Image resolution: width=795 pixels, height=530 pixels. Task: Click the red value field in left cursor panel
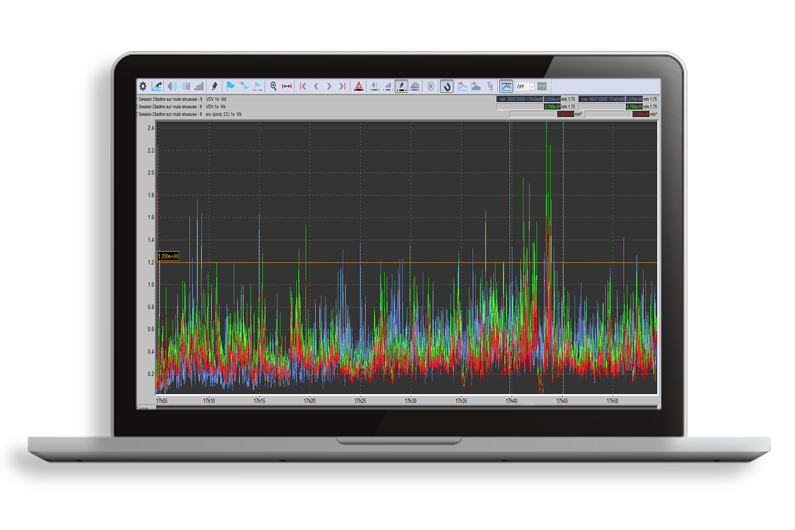pos(566,114)
